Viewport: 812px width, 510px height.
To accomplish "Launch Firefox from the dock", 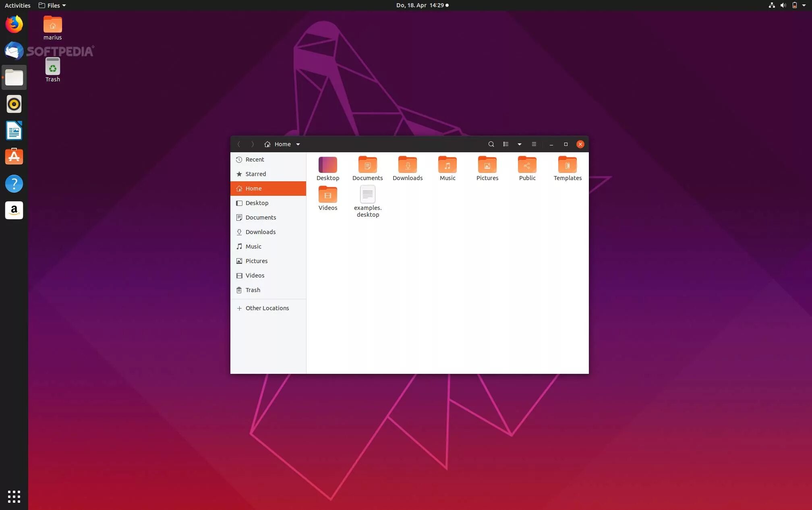I will 14,25.
